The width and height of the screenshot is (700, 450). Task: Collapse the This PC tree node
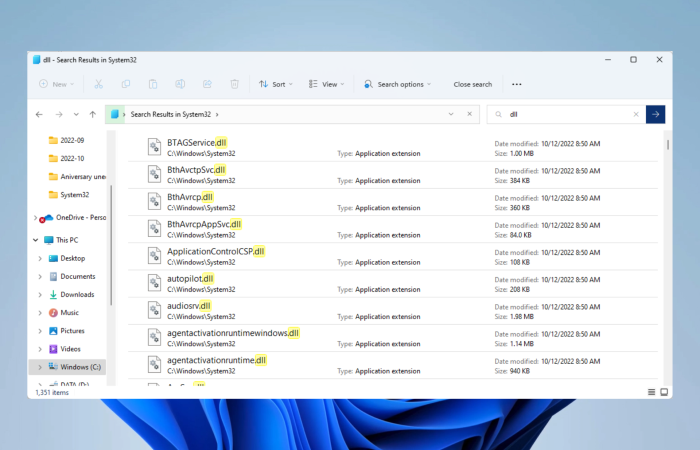pos(35,240)
